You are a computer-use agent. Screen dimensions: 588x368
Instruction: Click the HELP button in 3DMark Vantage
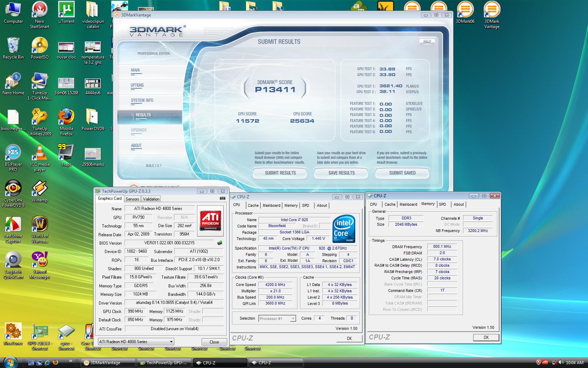(427, 42)
